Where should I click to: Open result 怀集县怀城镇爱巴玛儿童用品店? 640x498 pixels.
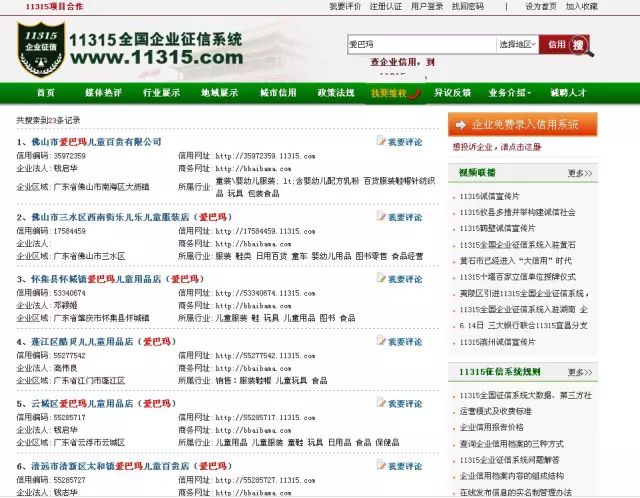coord(117,279)
